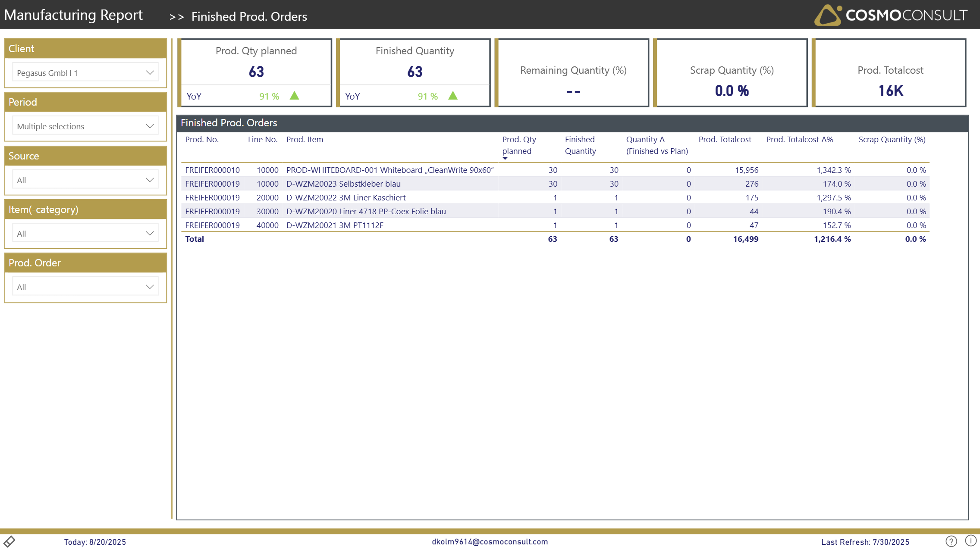The width and height of the screenshot is (980, 550).
Task: Select the D-WZM20022 3M Liner Kaschiert row
Action: [346, 197]
